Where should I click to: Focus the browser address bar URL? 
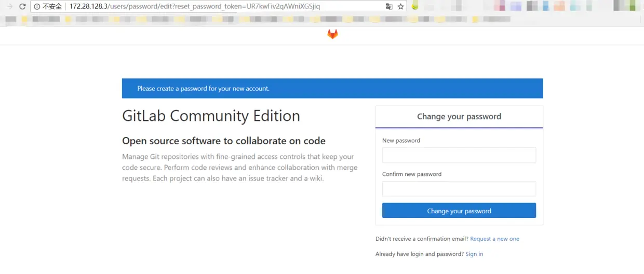coord(195,7)
